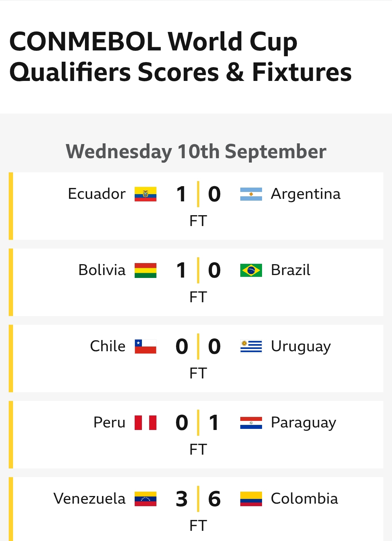Select the Brazil team name
The image size is (392, 541).
[x=290, y=270]
